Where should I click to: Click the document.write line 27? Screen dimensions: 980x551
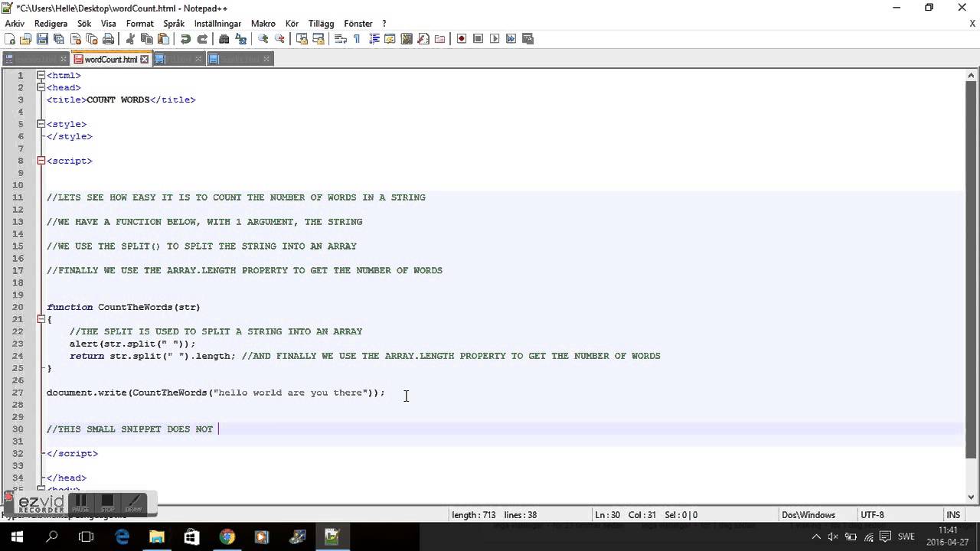pyautogui.click(x=215, y=393)
